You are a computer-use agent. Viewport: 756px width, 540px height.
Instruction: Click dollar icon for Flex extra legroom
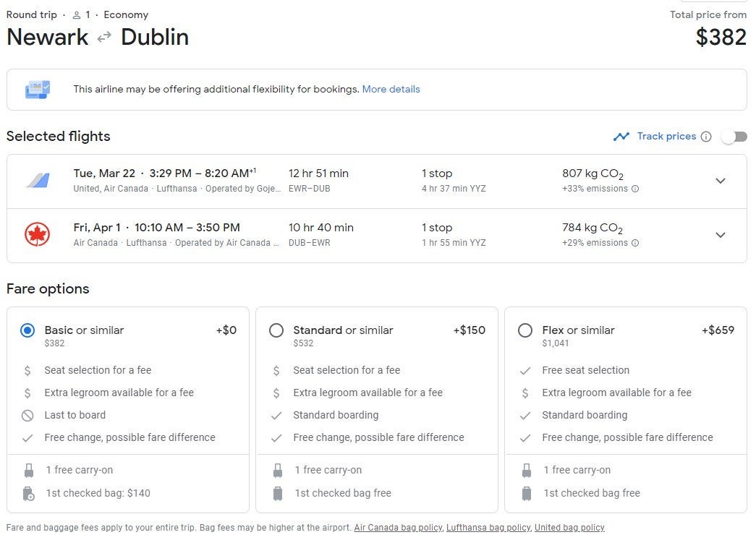tap(525, 393)
